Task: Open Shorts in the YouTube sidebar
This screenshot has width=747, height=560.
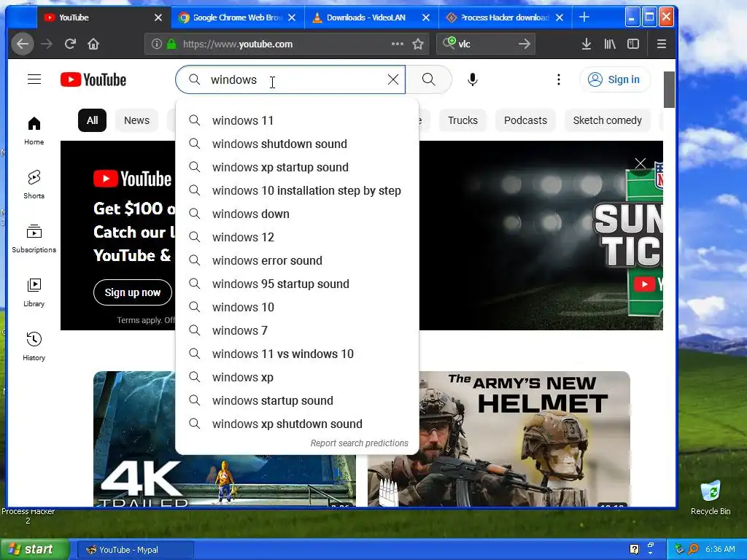Action: coord(34,184)
